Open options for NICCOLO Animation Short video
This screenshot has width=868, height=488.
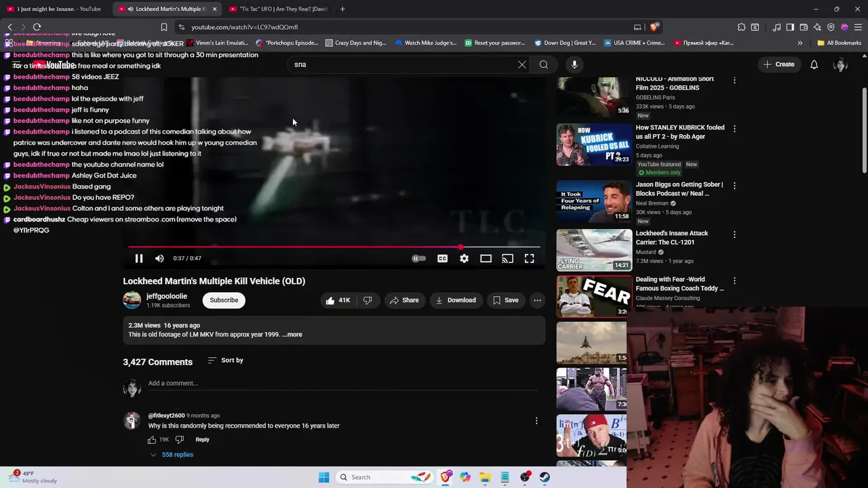pyautogui.click(x=734, y=80)
